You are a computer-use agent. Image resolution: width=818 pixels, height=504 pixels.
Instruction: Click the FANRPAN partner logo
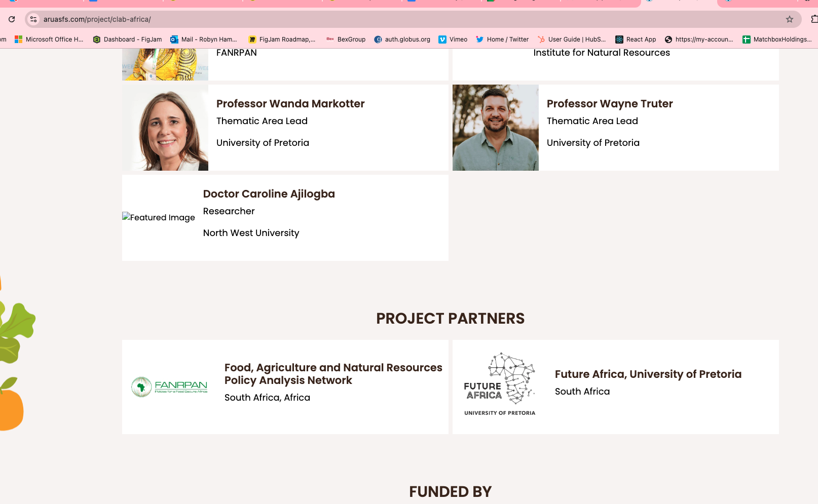169,387
